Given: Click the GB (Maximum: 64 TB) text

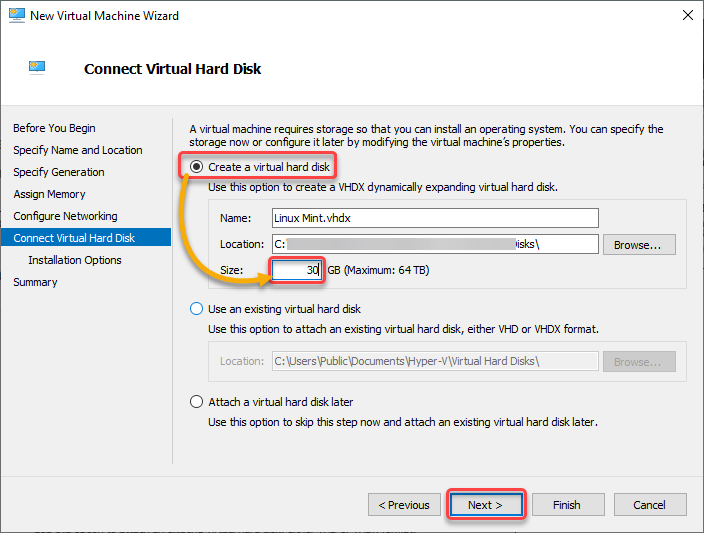Looking at the screenshot, I should (378, 270).
